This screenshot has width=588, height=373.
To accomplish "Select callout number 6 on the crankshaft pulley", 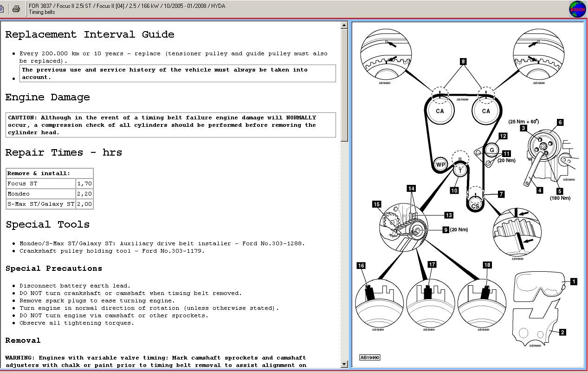I will [560, 123].
